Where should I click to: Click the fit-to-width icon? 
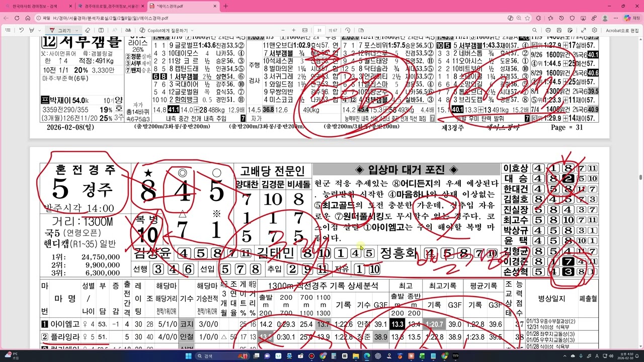click(304, 30)
